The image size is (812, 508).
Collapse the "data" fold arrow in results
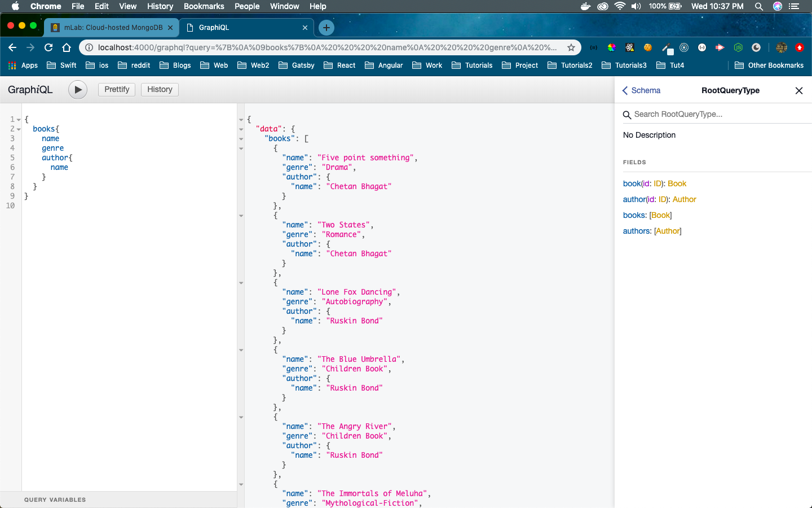pyautogui.click(x=241, y=129)
